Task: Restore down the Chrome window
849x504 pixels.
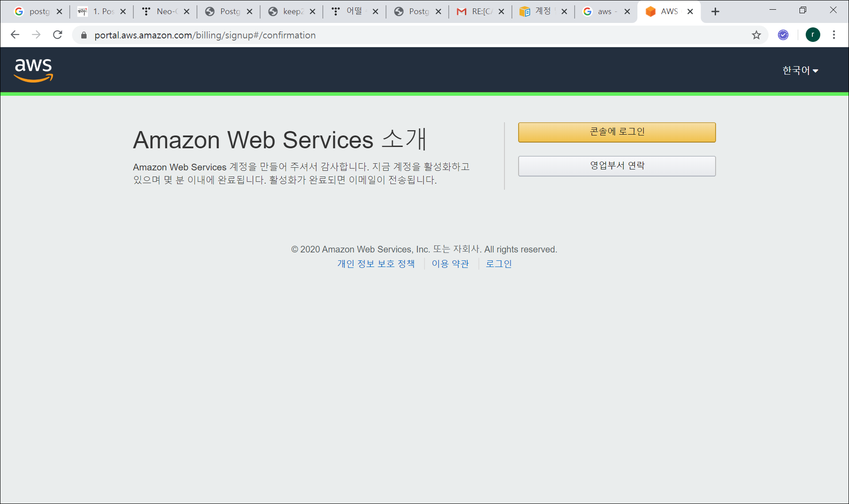Action: (x=803, y=10)
